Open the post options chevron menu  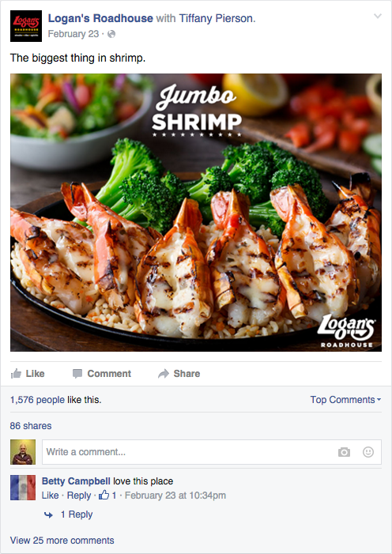click(x=378, y=16)
